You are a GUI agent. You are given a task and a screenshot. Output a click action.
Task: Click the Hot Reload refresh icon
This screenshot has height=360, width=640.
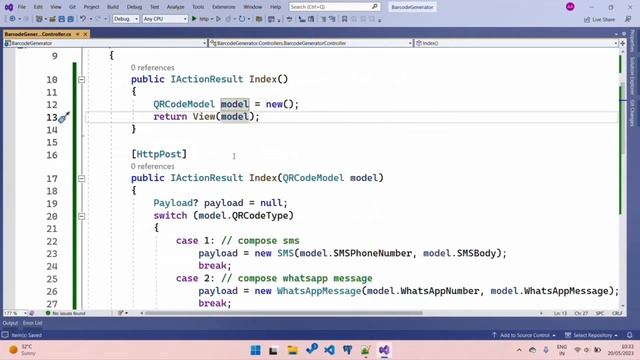[x=242, y=19]
